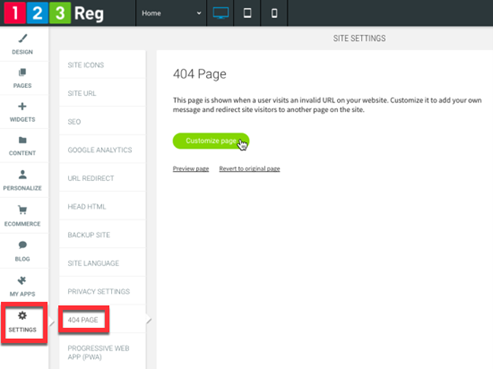493x369 pixels.
Task: Select Site Icons settings item
Action: coord(102,65)
